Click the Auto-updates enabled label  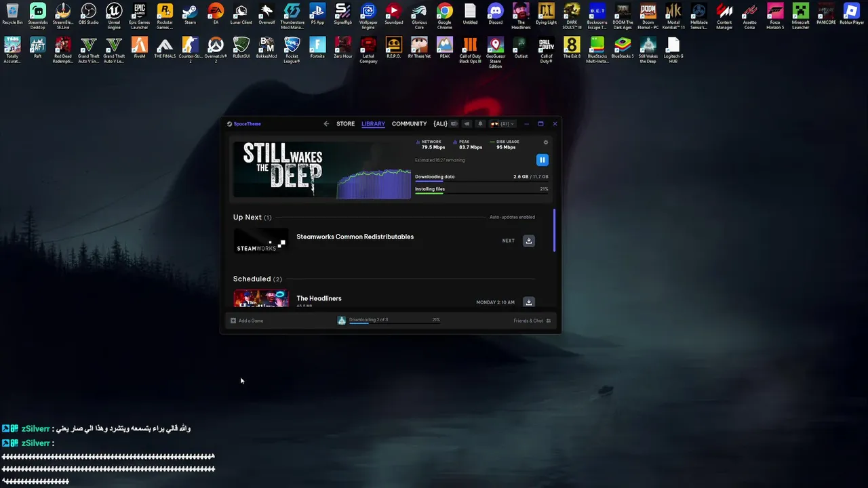point(512,217)
